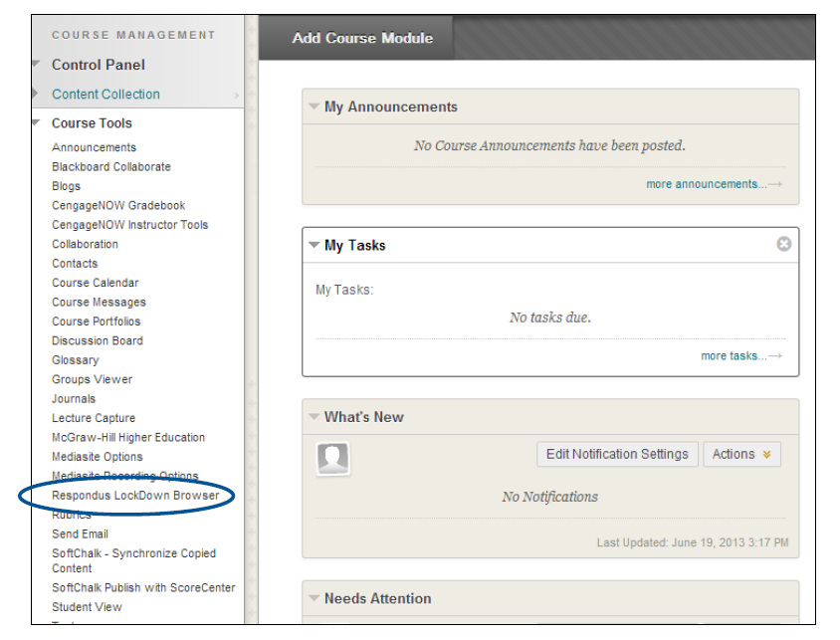Open the Discussion Board tool
Image resolution: width=840 pixels, height=640 pixels.
coord(97,340)
